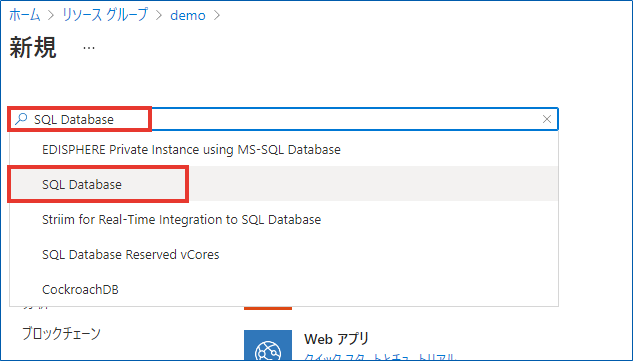Navigate back to demo resource group
Viewport: 633px width, 361px height.
click(x=188, y=15)
